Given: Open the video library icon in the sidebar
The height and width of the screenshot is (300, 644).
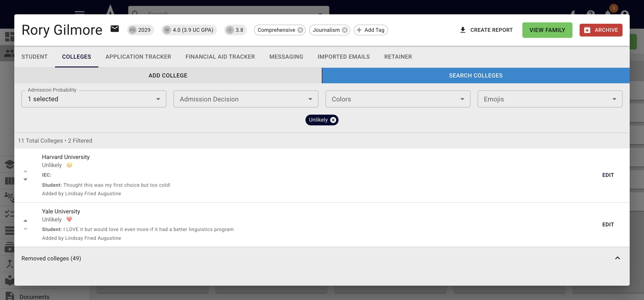Looking at the screenshot, I should point(9,247).
